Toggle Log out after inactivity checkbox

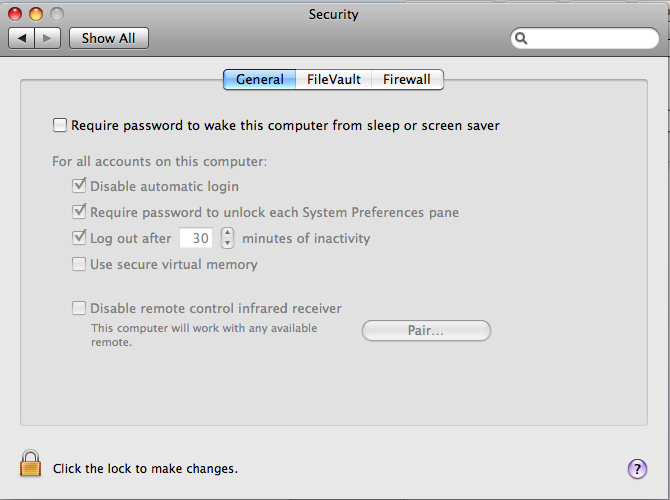79,239
